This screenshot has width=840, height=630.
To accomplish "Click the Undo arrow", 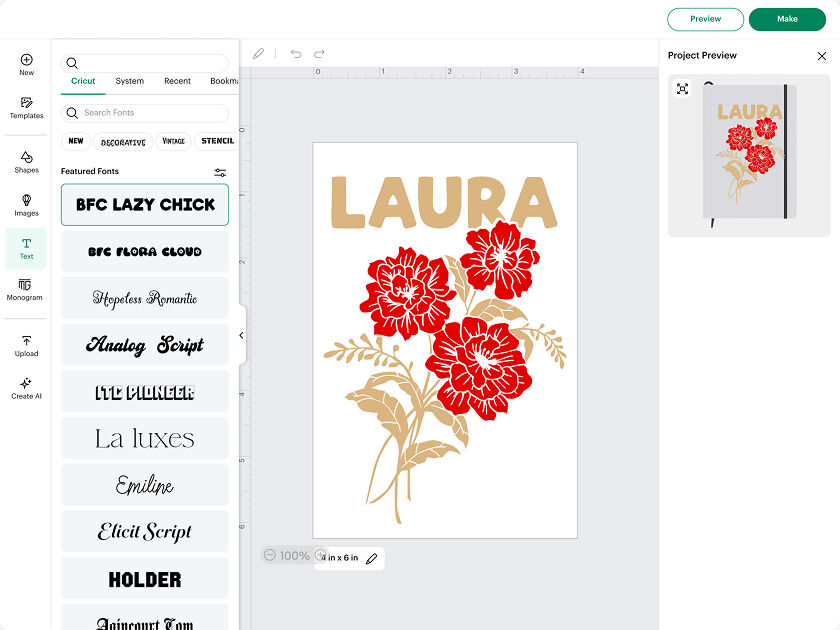I will (296, 54).
